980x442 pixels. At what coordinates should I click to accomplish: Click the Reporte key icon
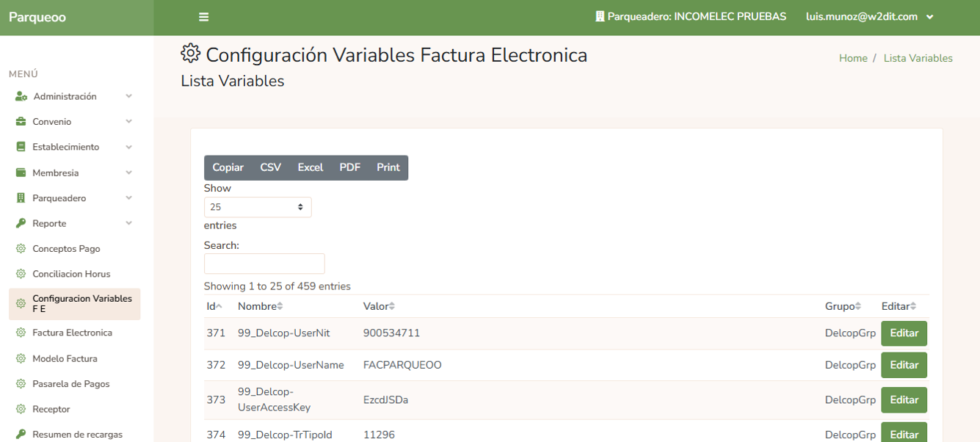tap(21, 223)
